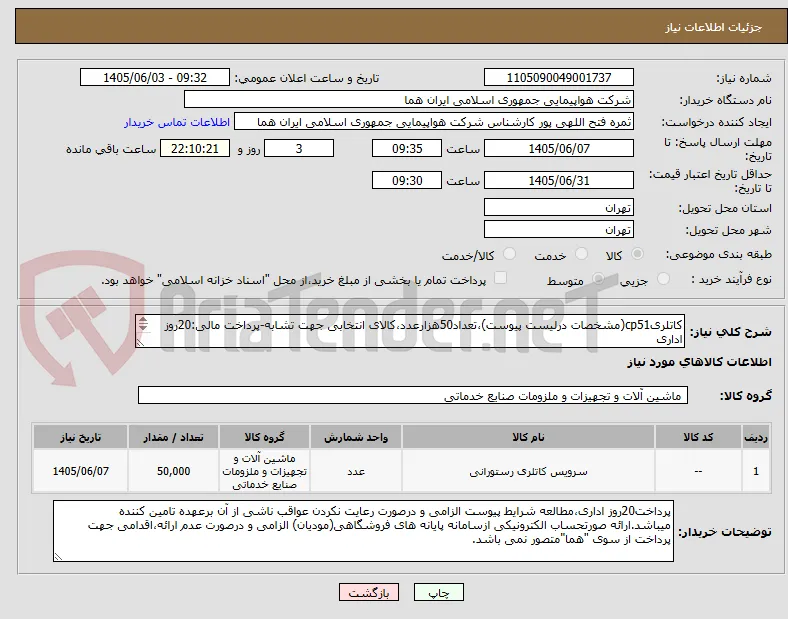Click the scroll arrows in شرح کلی نیاز box
The image size is (788, 619).
(143, 324)
